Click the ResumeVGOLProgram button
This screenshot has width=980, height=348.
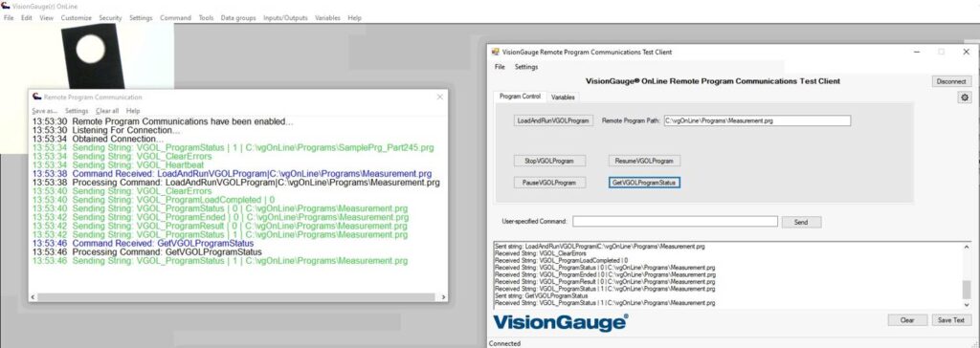pyautogui.click(x=644, y=161)
